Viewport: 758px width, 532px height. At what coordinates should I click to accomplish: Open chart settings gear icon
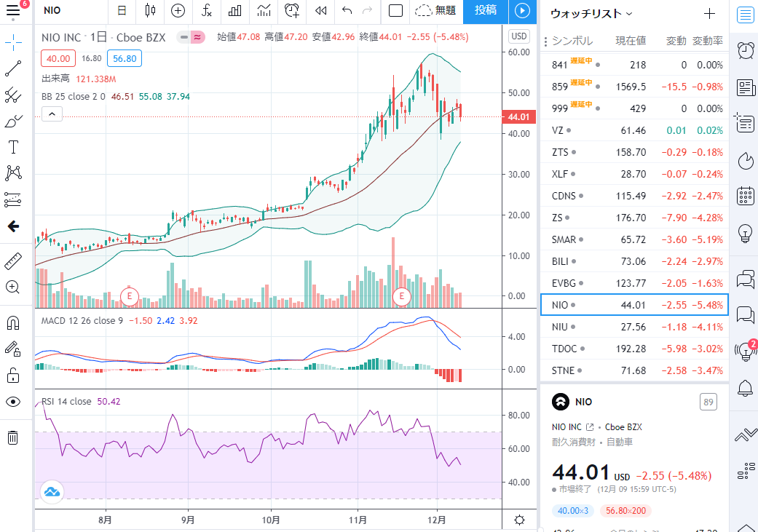520,520
